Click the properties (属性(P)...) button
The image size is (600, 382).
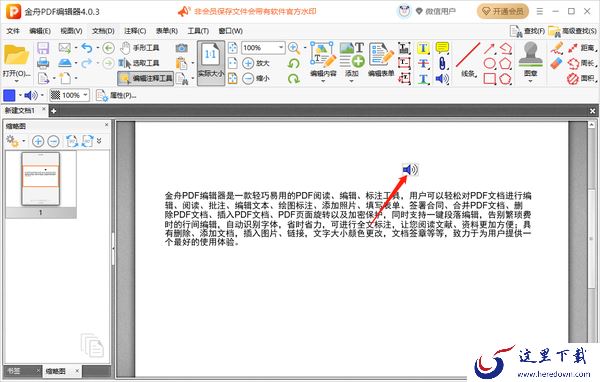(116, 95)
